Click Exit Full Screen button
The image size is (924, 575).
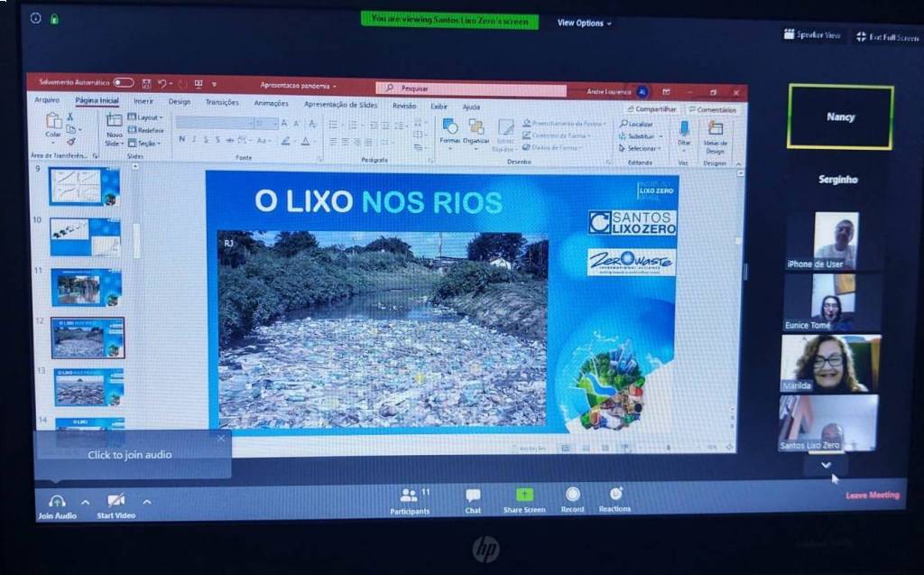coord(887,37)
